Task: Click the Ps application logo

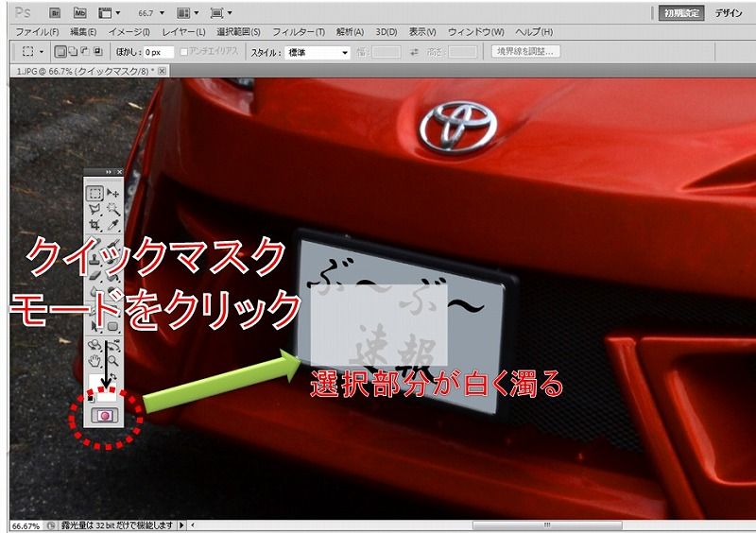Action: tap(23, 12)
